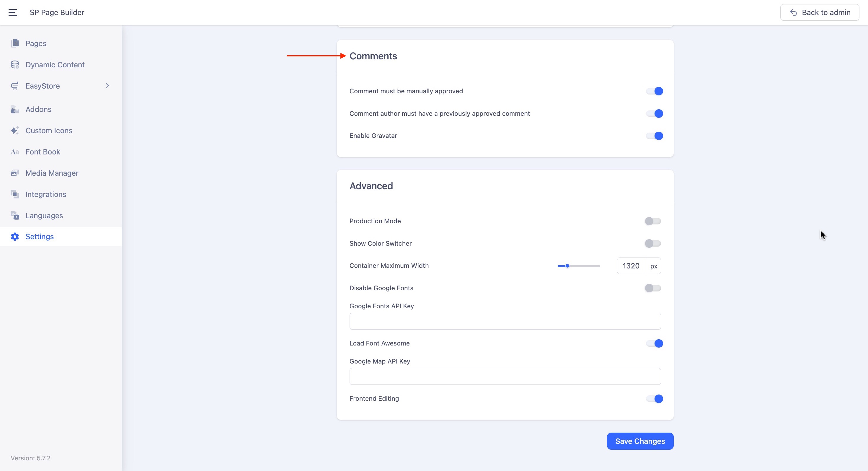
Task: Toggle Show Color Switcher on
Action: pos(653,244)
